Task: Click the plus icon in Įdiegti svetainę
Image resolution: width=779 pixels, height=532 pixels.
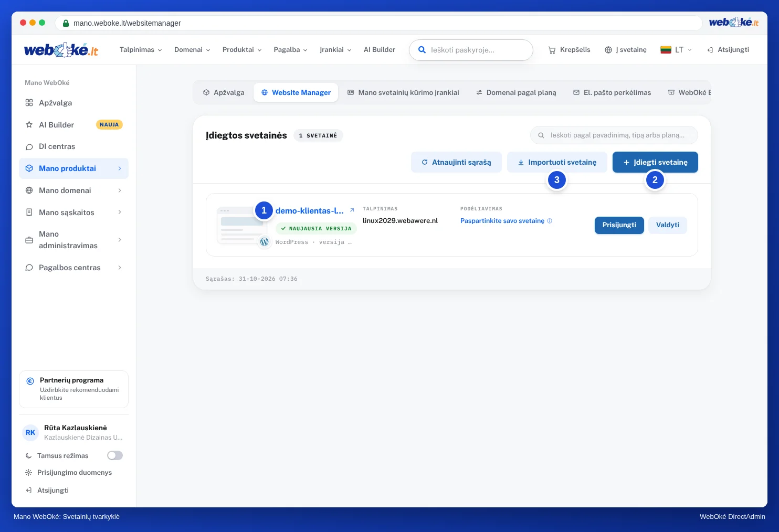Action: [x=626, y=162]
